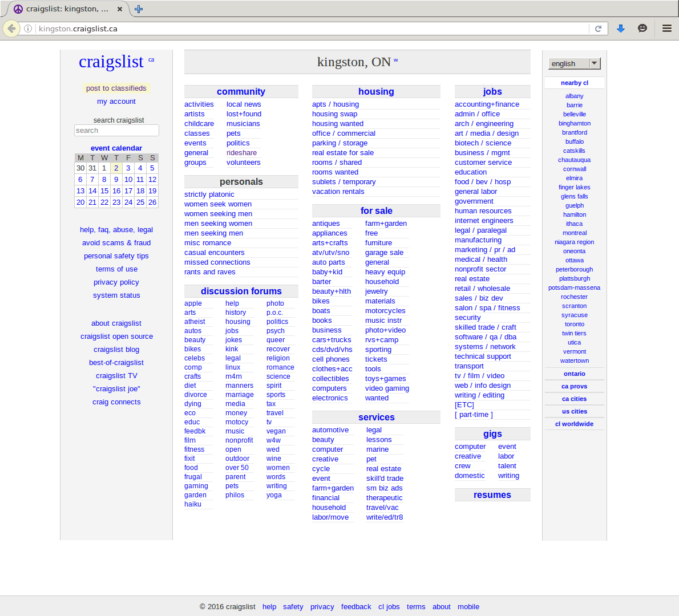Select day 17 in the event calendar
Viewport: 679px width, 616px height.
[128, 191]
